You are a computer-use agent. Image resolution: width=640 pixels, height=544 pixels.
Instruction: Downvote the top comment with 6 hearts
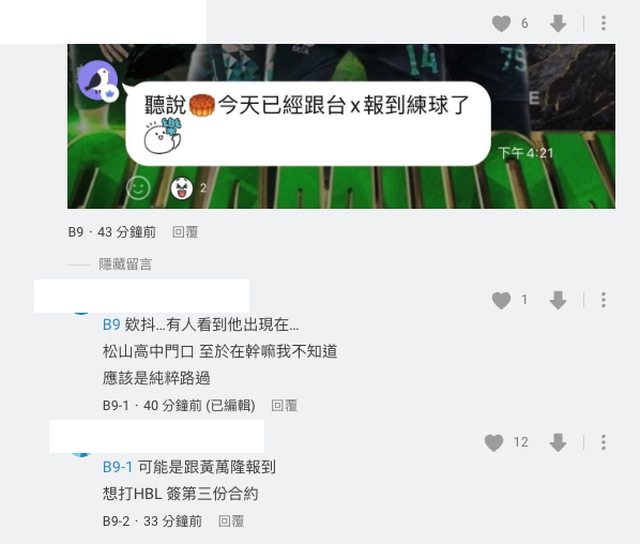click(x=558, y=23)
